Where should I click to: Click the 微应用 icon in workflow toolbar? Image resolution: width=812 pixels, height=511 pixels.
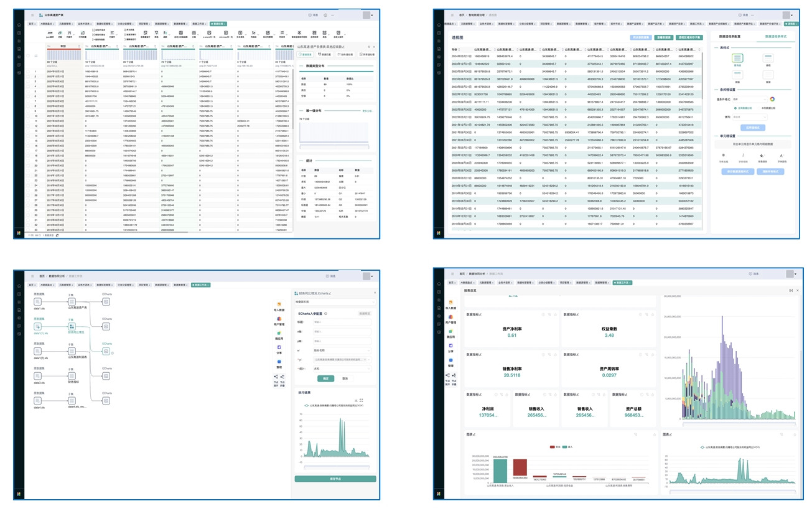279,333
